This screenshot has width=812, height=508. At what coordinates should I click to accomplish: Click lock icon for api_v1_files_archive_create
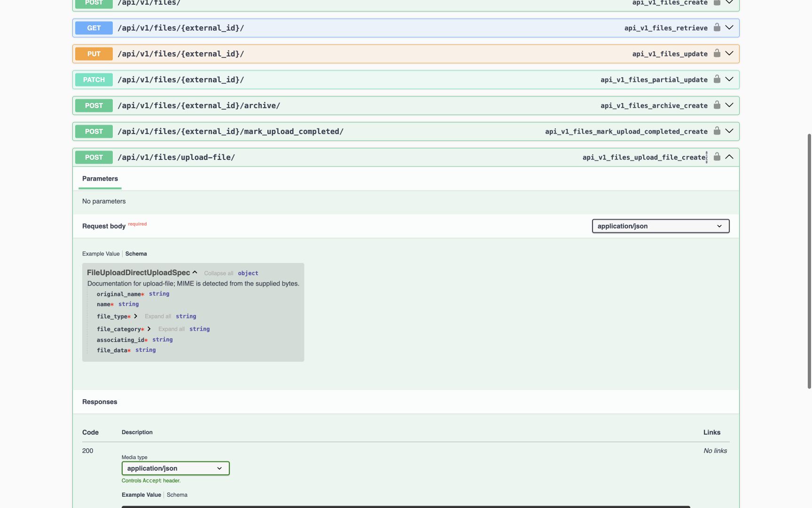tap(717, 105)
